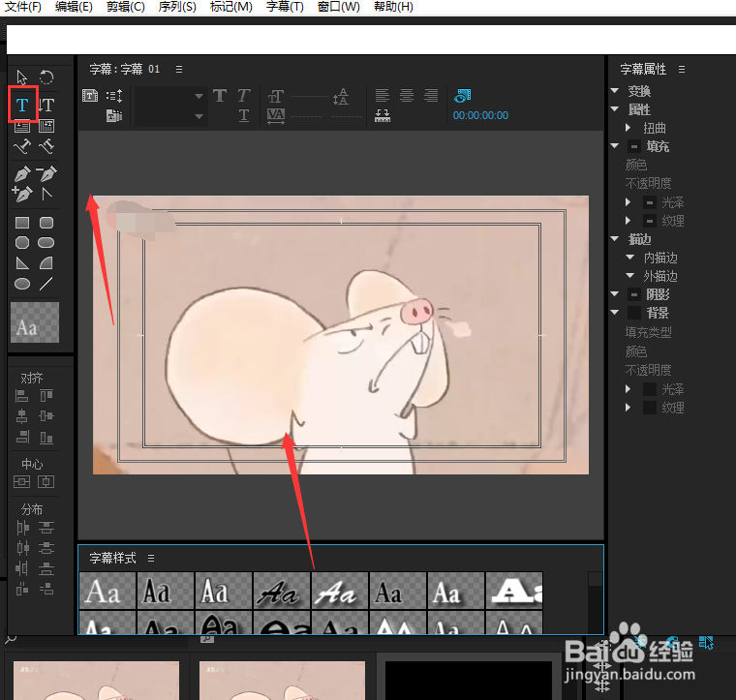Align text left
The width and height of the screenshot is (736, 700).
coord(383,95)
